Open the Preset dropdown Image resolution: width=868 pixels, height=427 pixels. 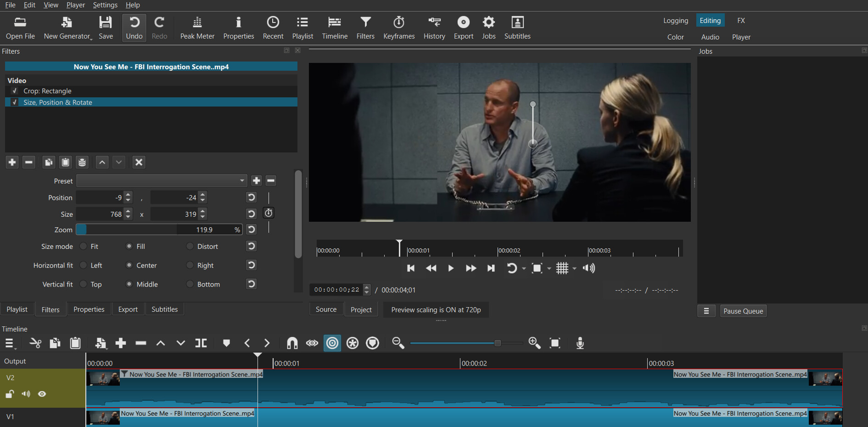162,181
